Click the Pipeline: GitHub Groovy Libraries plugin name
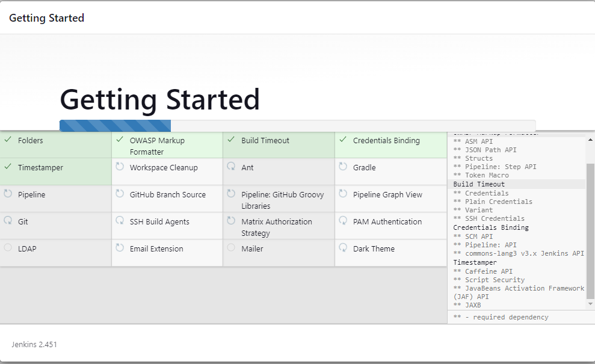This screenshot has width=595, height=364. coord(282,200)
